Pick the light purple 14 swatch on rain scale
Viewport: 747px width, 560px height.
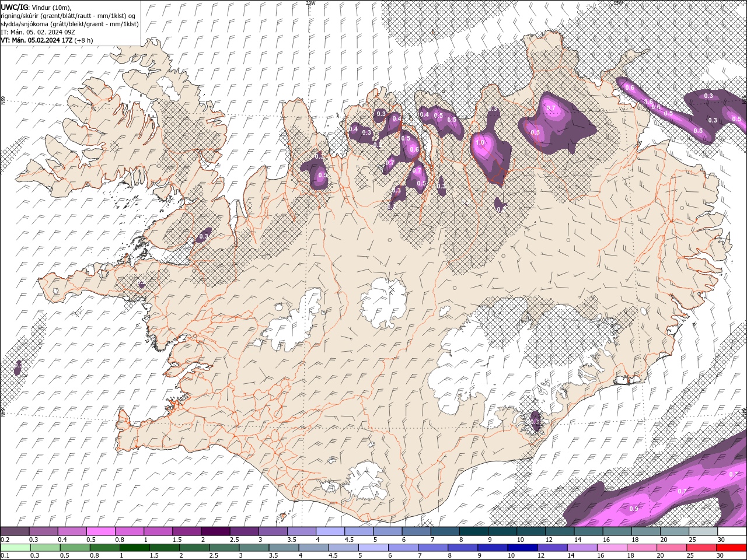tap(582, 547)
